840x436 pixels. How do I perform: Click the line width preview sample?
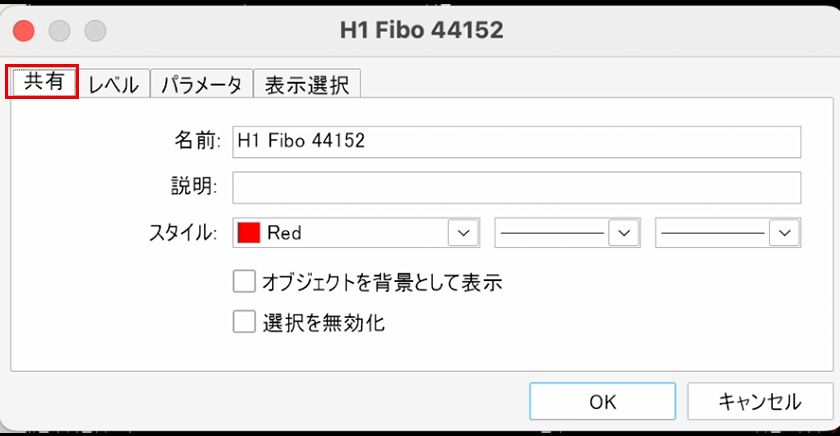pyautogui.click(x=713, y=233)
